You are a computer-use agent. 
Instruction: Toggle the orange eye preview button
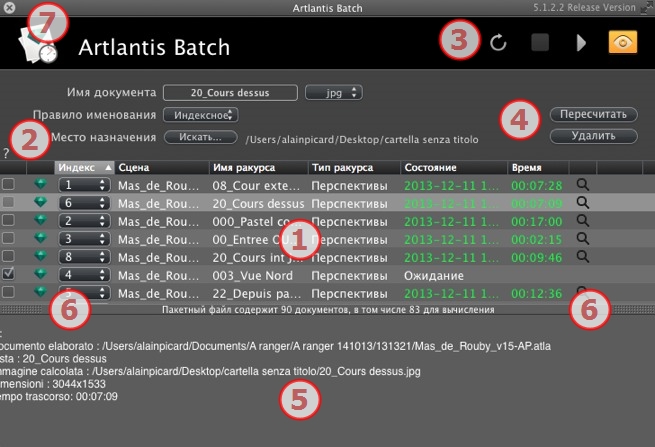(623, 42)
